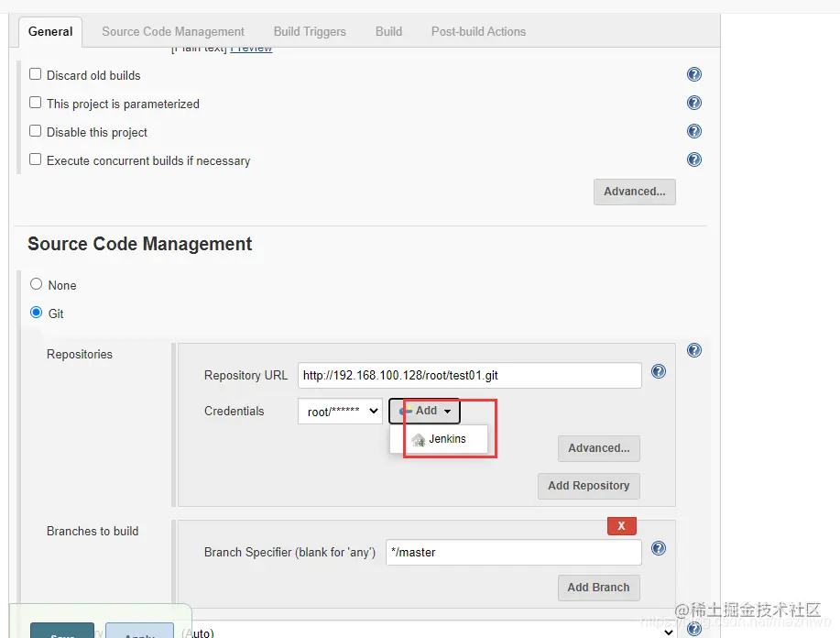Click Jenkins icon in Add credentials menu

click(419, 440)
